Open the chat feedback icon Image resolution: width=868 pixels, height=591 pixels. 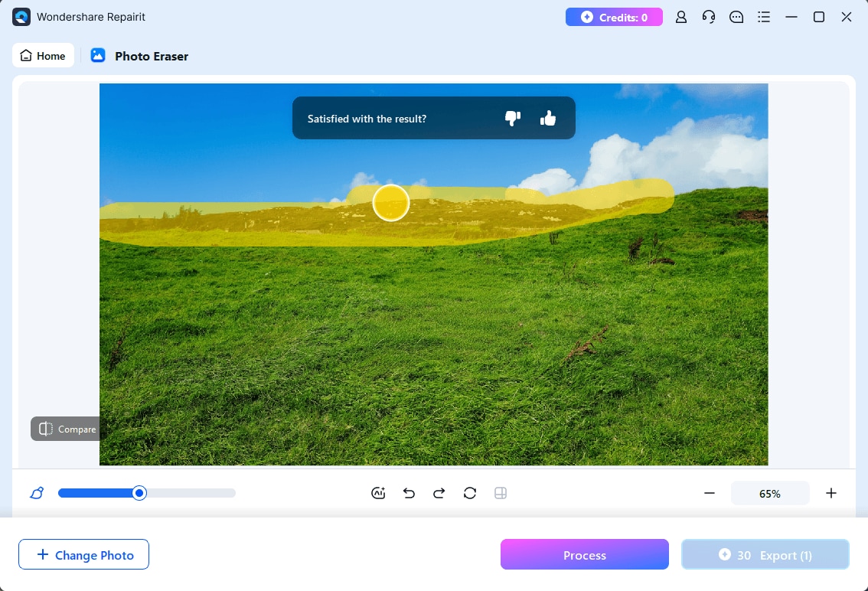point(736,17)
